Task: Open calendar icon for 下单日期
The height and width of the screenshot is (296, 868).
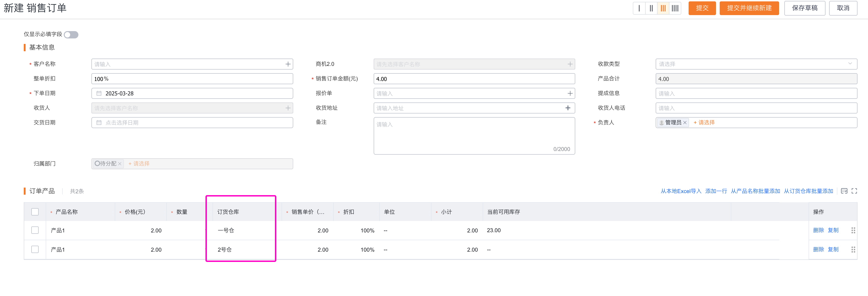Action: [x=99, y=93]
